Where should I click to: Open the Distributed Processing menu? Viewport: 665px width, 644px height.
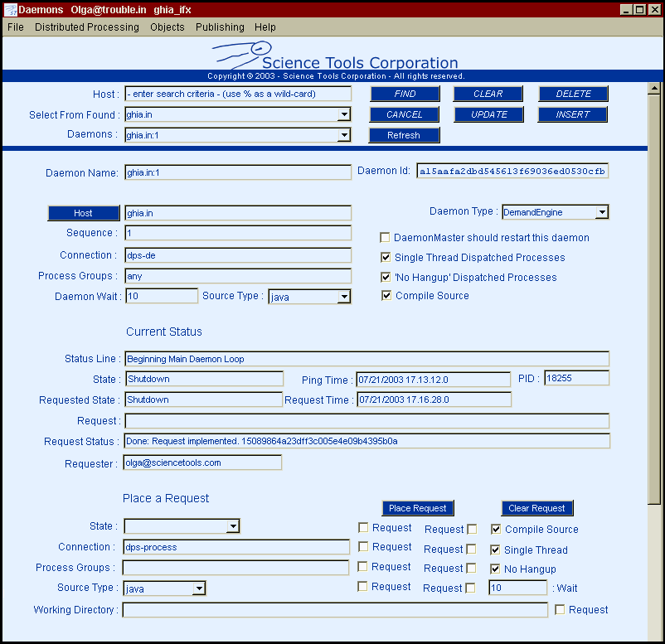coord(87,27)
